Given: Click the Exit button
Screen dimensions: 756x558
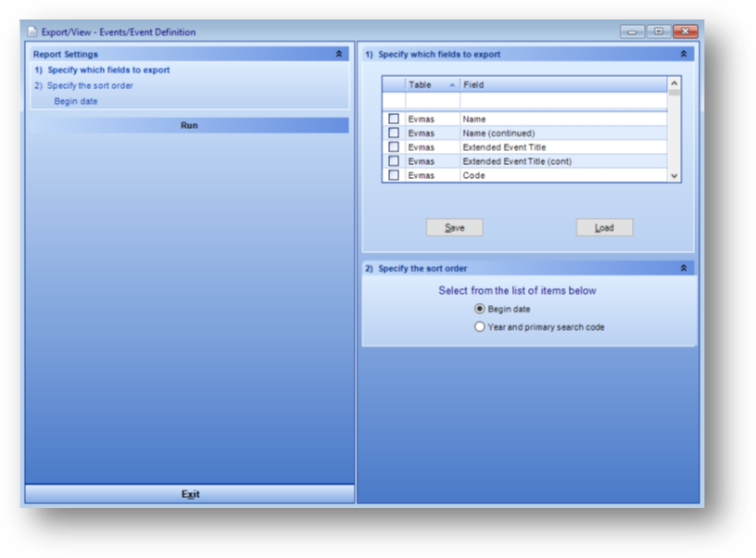Looking at the screenshot, I should click(x=190, y=494).
